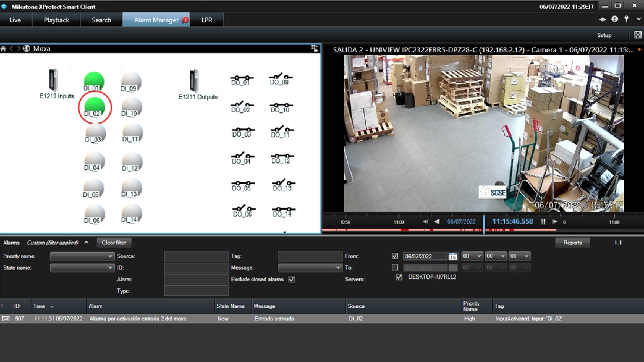Open the From minutes dropdown
Viewport: 644px width, 362px height.
coord(496,256)
